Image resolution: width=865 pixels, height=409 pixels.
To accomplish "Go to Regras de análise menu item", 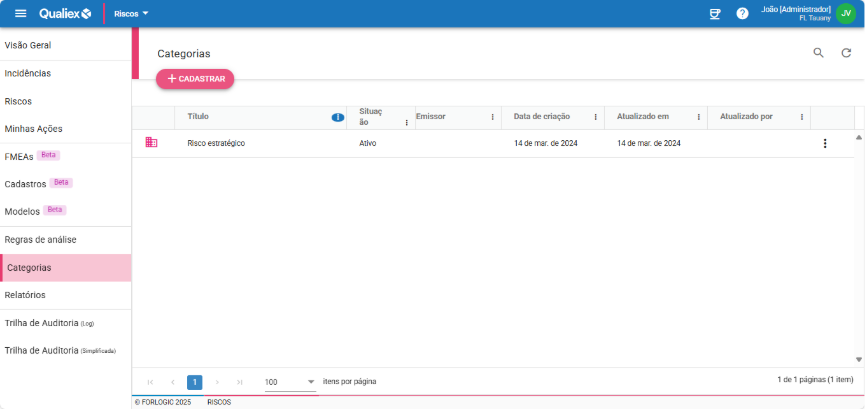I will [x=40, y=240].
